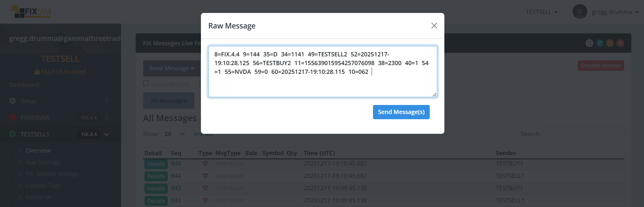Collapse the TESTSELL1 sidebar section
This screenshot has width=644, height=207.
click(106, 134)
